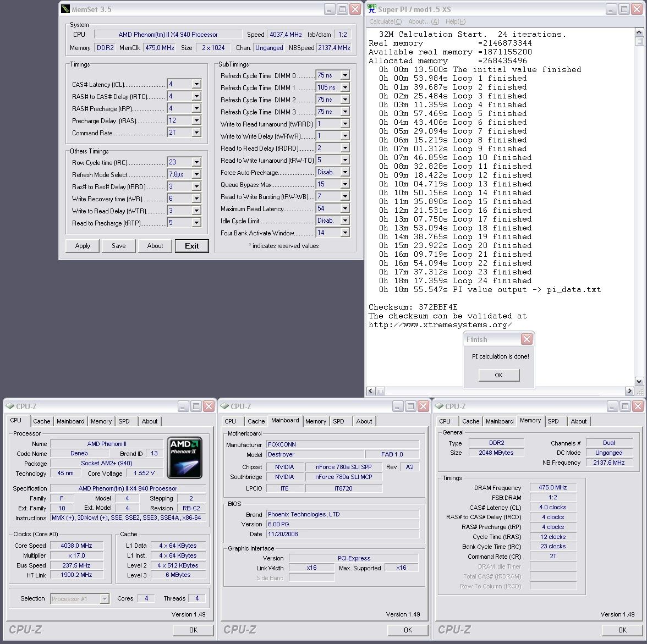Open the Calculate menu in Super PI
Viewport: 647px width, 644px height.
(x=385, y=21)
